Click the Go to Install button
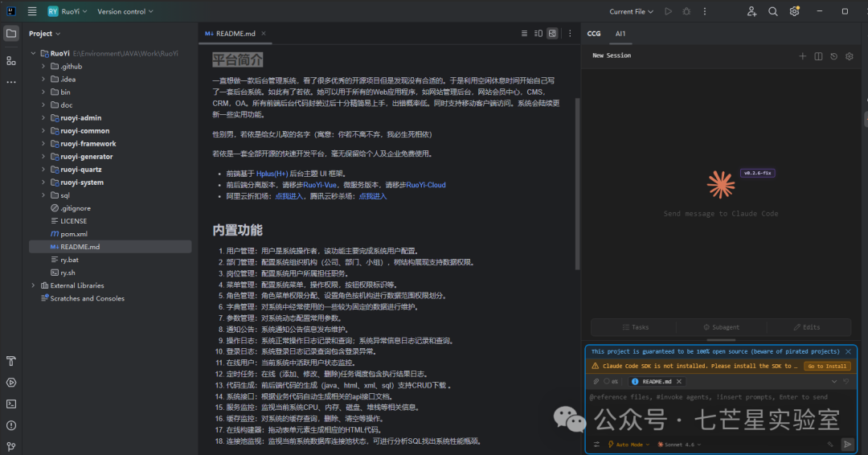 [x=827, y=366]
